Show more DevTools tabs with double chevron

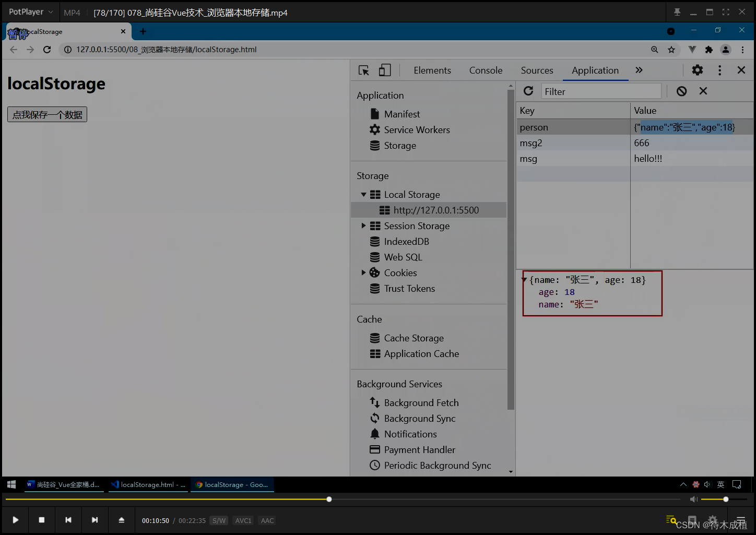pyautogui.click(x=639, y=70)
